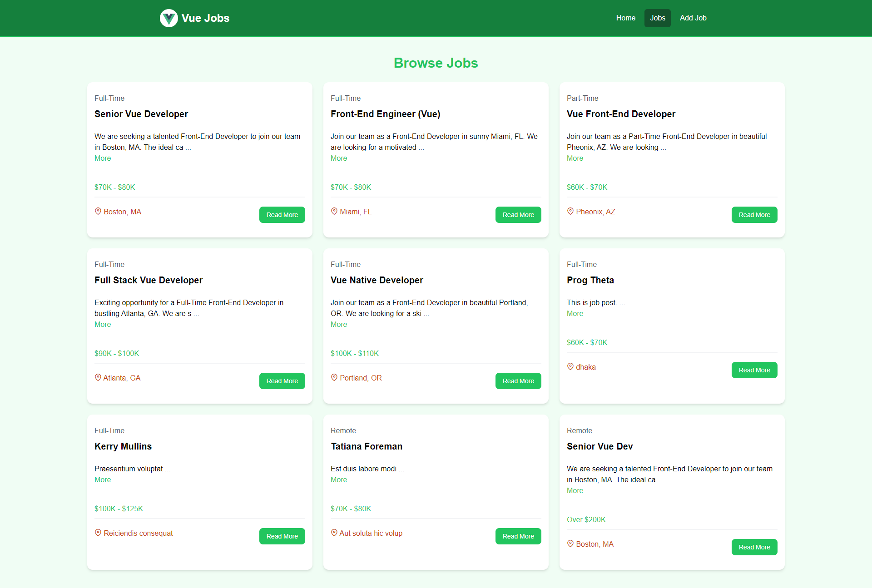Click the location pin by Reiciendis consequat

(98, 533)
